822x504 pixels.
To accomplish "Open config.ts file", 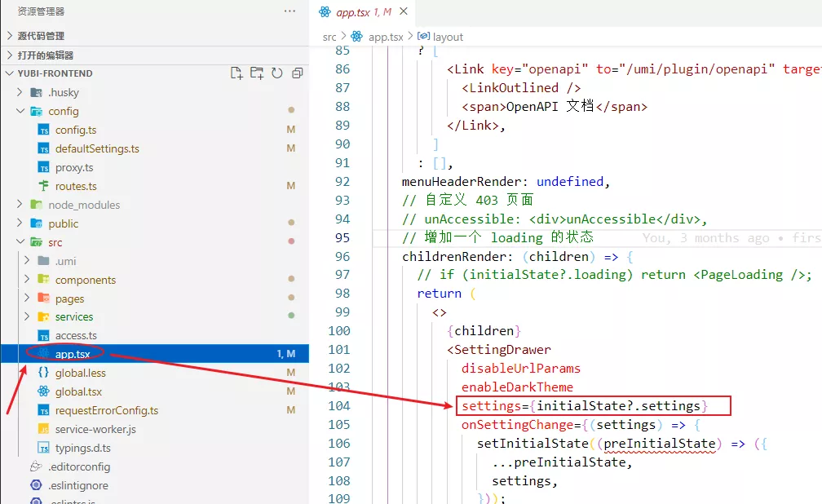I will 76,130.
